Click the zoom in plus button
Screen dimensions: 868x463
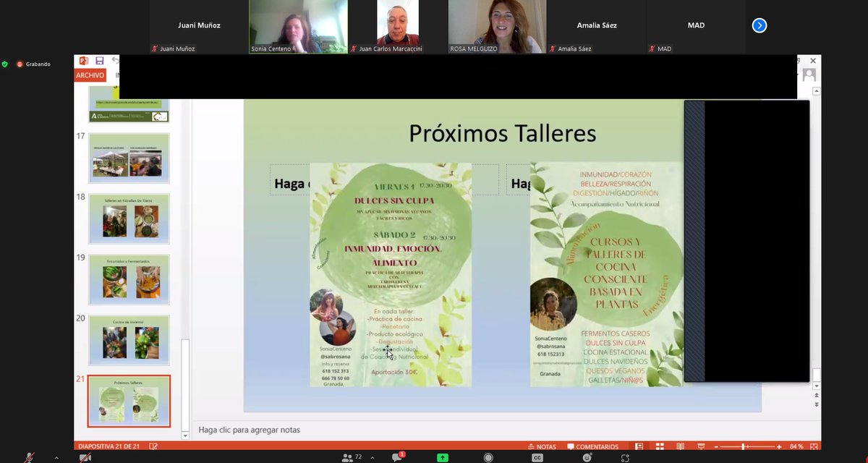779,447
